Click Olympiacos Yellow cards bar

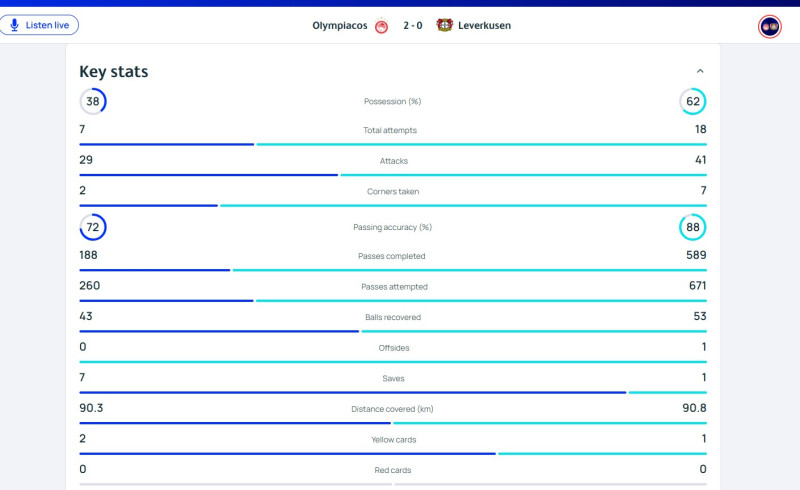(287, 454)
